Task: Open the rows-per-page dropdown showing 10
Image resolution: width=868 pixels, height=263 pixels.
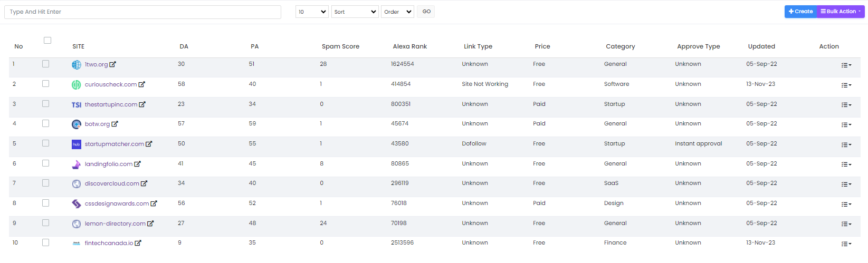Action: click(x=312, y=12)
